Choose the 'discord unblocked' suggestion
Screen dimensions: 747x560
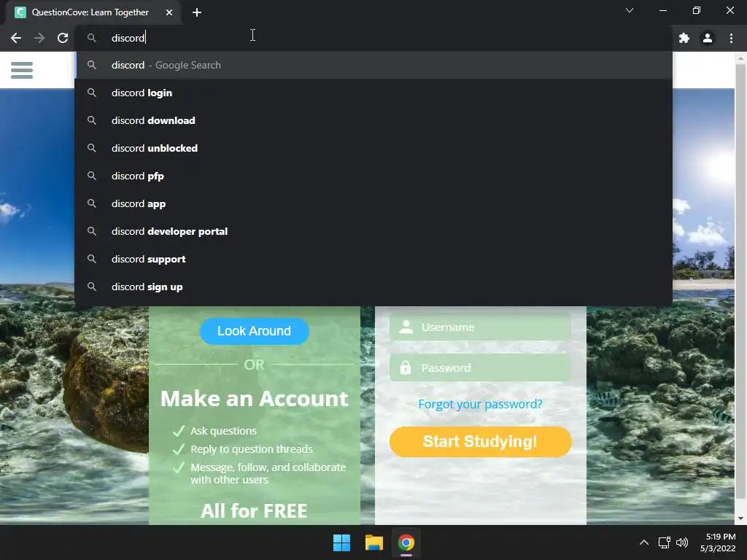(x=374, y=148)
